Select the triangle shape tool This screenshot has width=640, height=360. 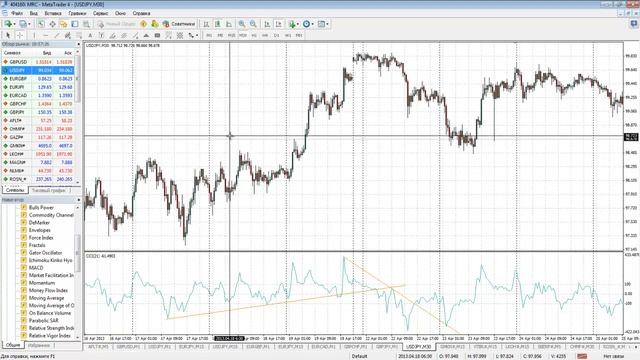coord(146,36)
